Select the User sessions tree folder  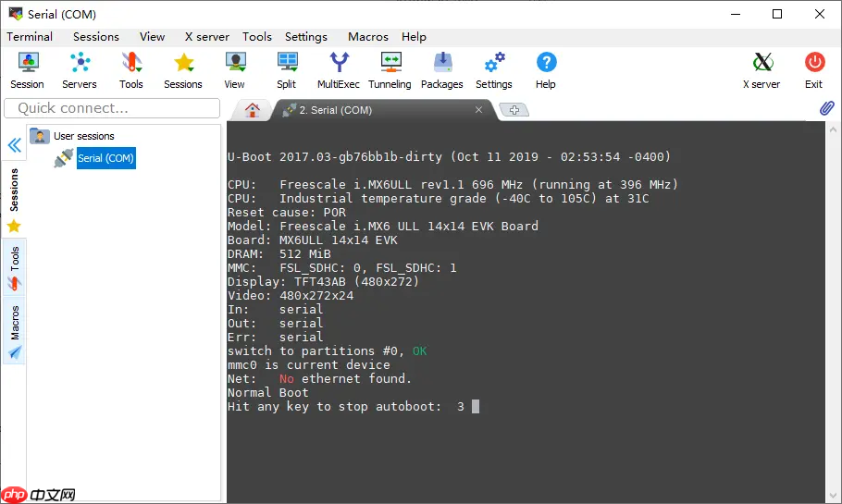click(83, 136)
